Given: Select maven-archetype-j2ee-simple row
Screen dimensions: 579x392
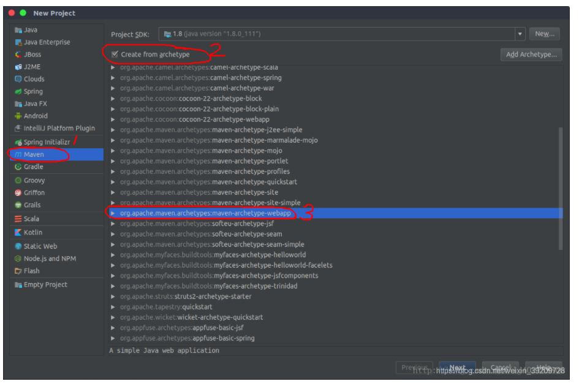Looking at the screenshot, I should coord(336,130).
